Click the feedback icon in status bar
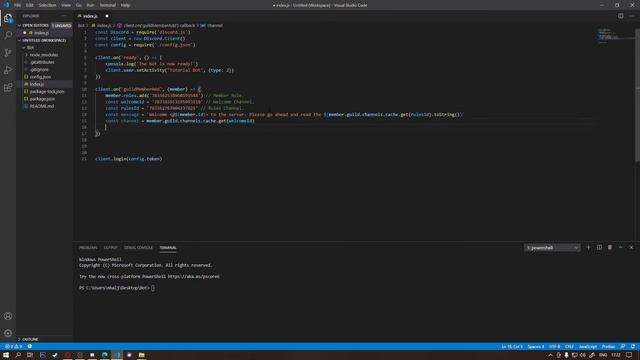 pos(622,347)
